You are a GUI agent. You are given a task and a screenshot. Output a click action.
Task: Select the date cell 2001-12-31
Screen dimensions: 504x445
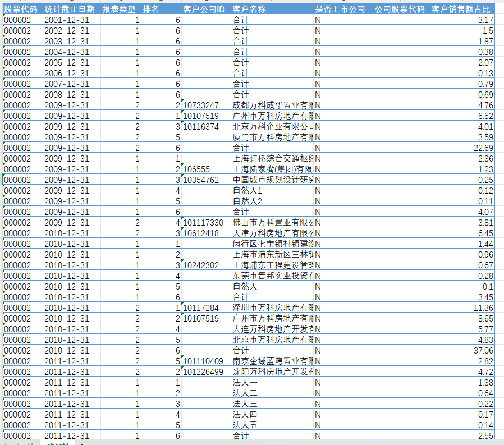tap(71, 20)
